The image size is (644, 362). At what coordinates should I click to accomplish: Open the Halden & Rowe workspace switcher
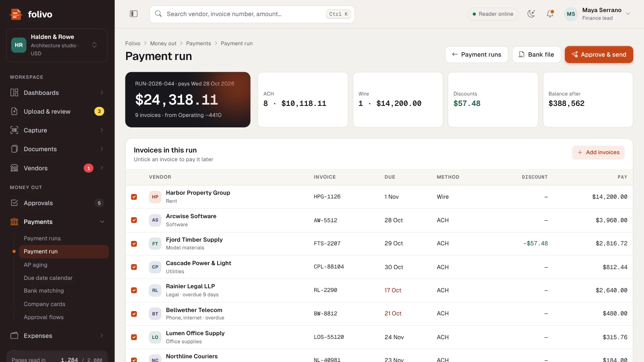tap(57, 45)
